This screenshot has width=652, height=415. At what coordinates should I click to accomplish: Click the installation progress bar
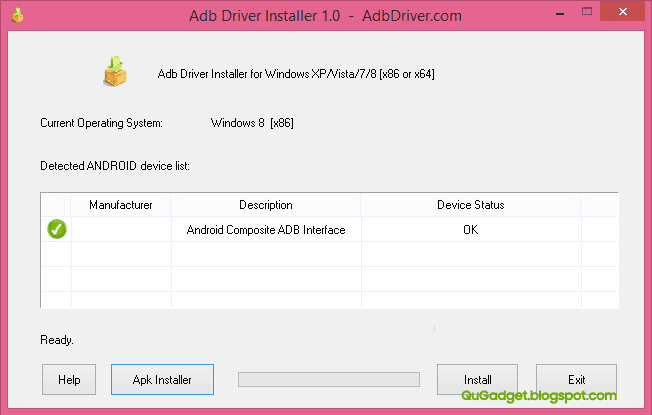click(328, 379)
